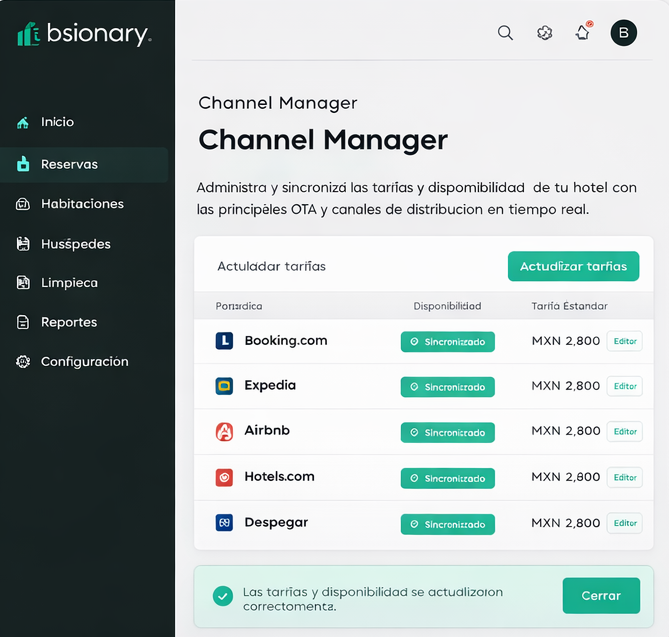Click Editar for Hotels.com row

pyautogui.click(x=625, y=477)
